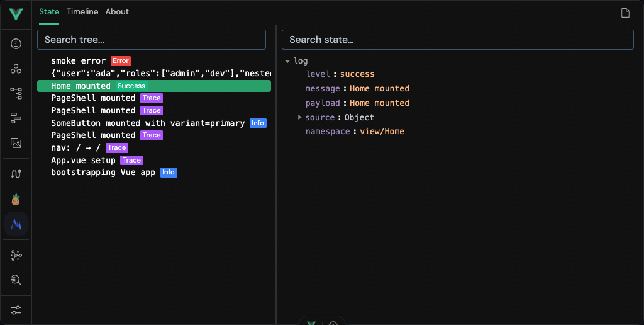Click the Vue DevTools logo

(16, 14)
